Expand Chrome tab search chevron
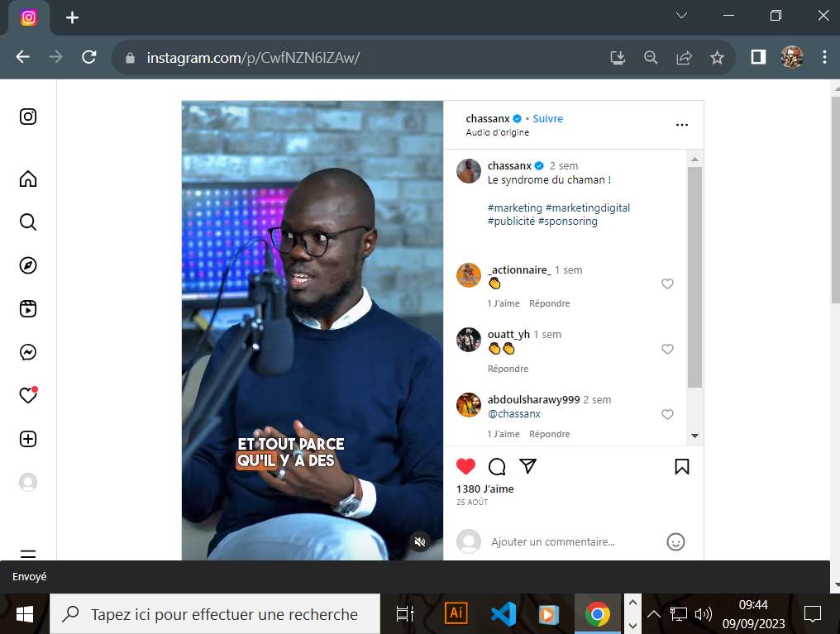This screenshot has width=840, height=634. [681, 16]
